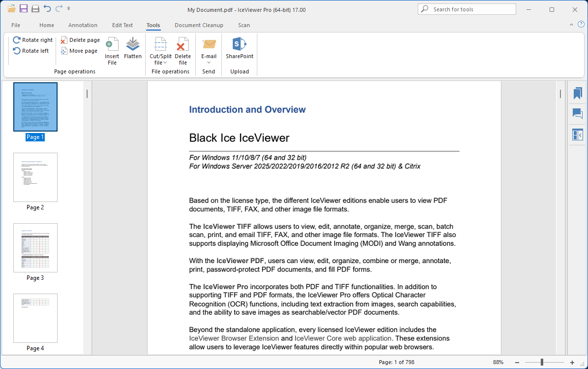Open the Quick Access Toolbar customize arrow
The width and height of the screenshot is (588, 369).
[x=69, y=9]
